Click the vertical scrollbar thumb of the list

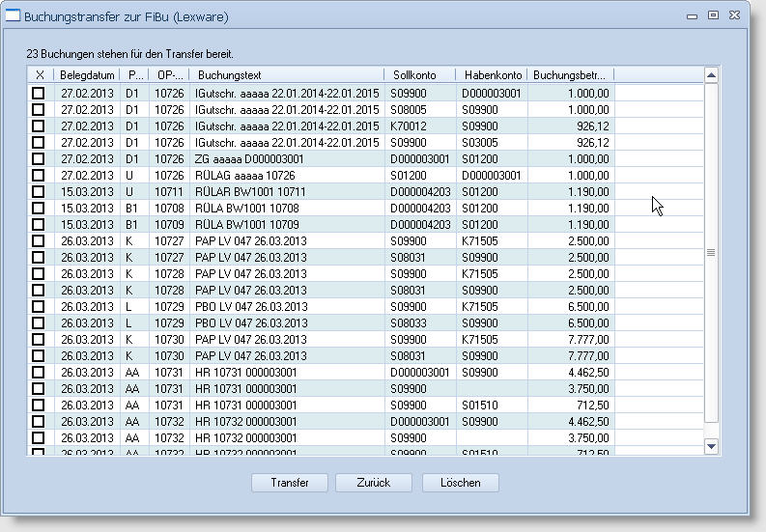712,252
